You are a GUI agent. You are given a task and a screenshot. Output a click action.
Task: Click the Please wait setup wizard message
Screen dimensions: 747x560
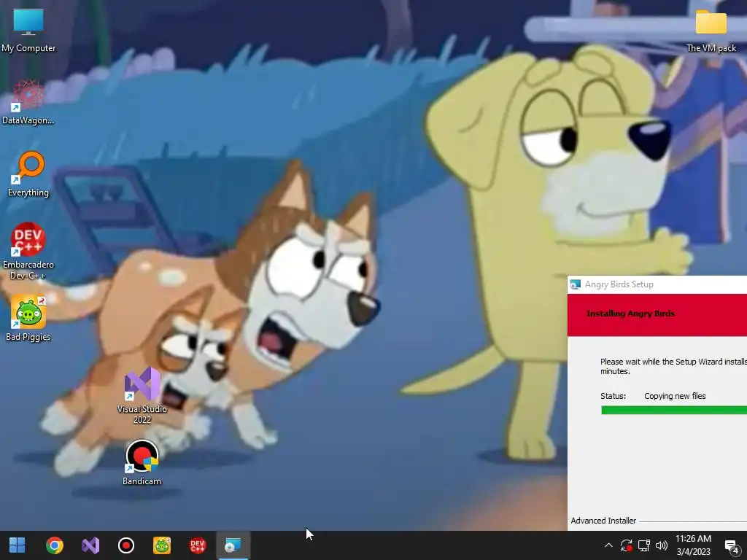click(673, 367)
